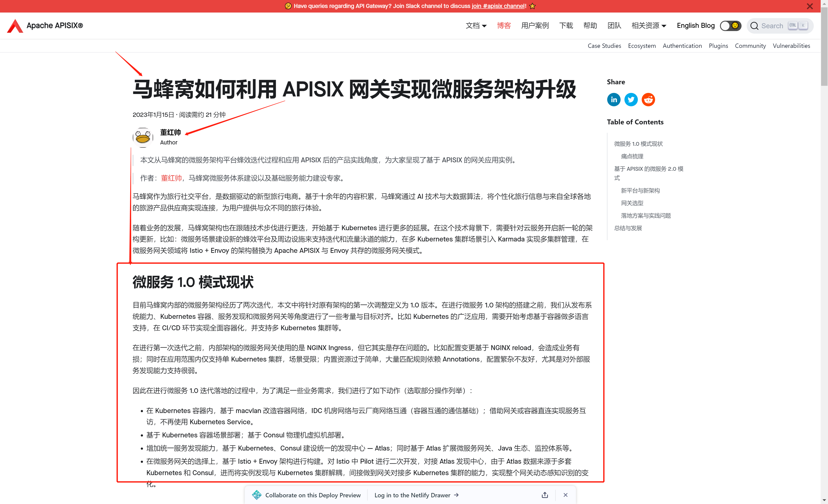Open the 博客 nav item
The height and width of the screenshot is (504, 828).
[x=504, y=25]
